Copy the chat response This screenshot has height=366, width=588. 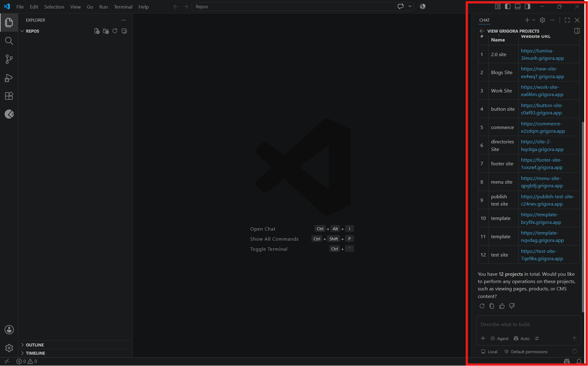[492, 306]
